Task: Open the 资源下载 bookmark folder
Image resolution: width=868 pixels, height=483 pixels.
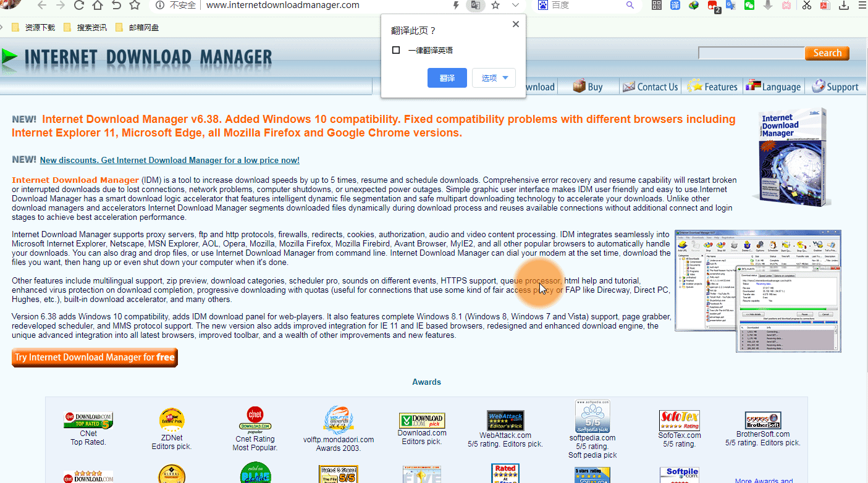Action: coord(33,27)
